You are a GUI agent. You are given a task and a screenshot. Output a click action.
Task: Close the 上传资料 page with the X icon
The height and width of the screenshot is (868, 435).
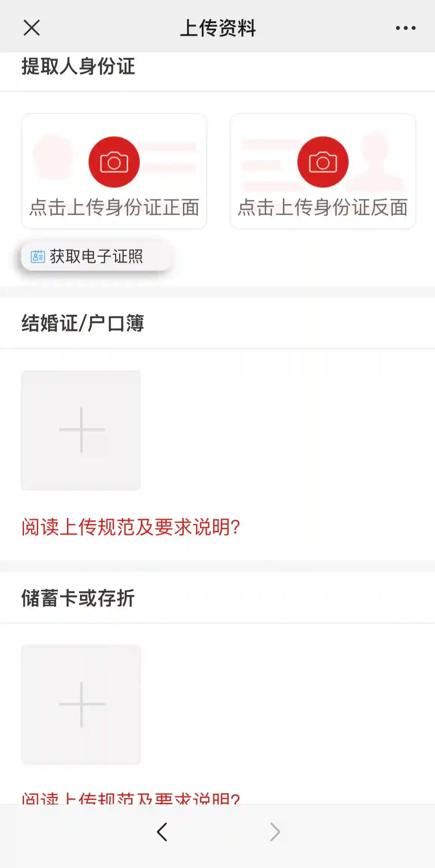click(x=32, y=28)
